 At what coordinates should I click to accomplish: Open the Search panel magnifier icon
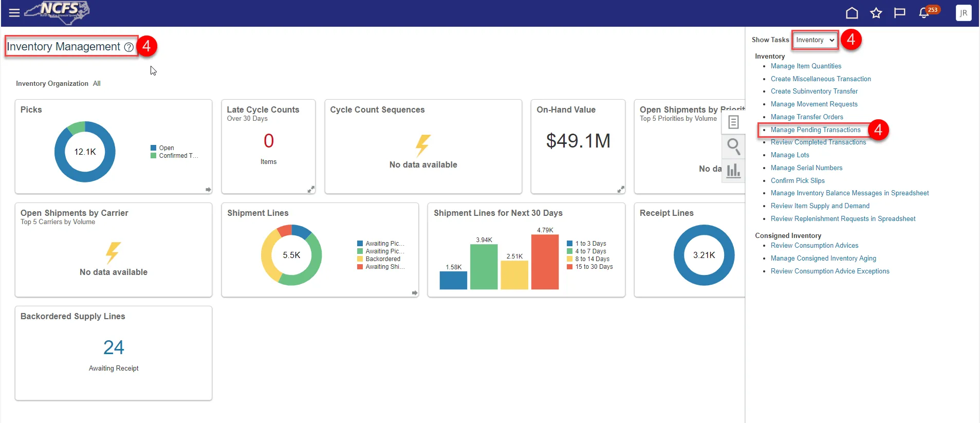(733, 146)
